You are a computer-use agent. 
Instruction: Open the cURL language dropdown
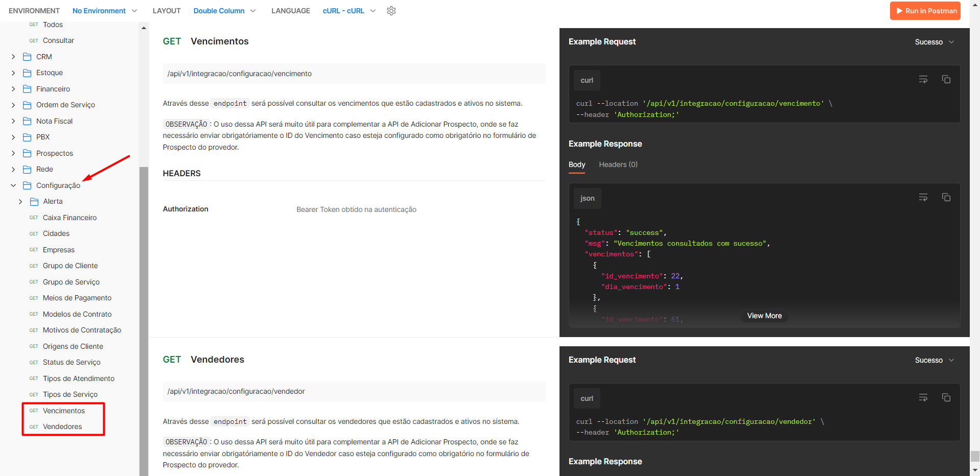point(349,11)
